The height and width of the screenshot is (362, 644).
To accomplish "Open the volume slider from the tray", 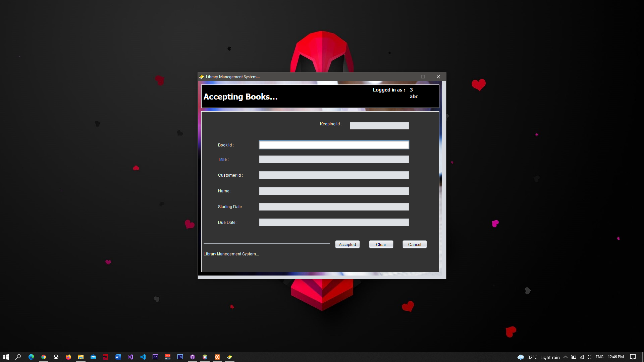I will point(589,357).
